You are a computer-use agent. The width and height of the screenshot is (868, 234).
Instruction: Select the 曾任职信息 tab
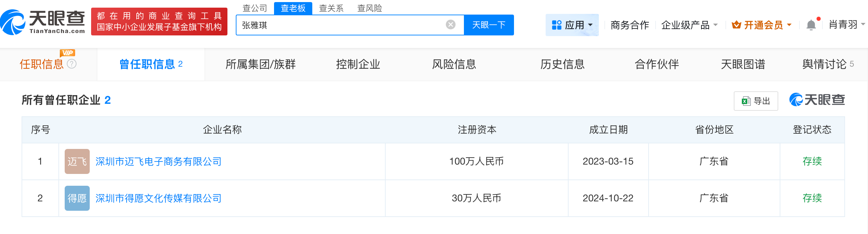(x=151, y=64)
